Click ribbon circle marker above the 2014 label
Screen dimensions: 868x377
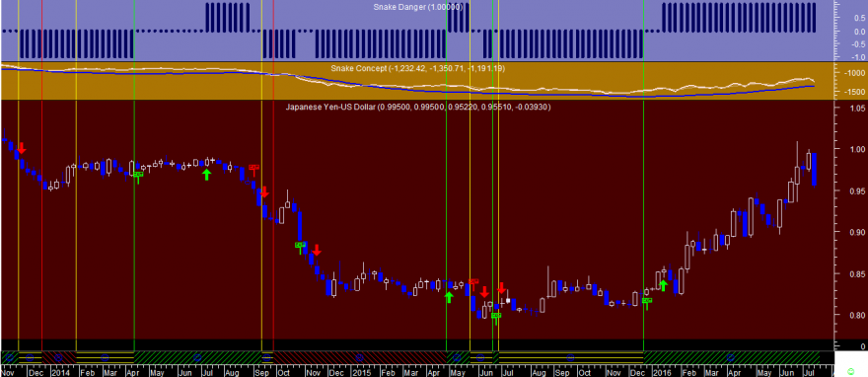(59, 357)
